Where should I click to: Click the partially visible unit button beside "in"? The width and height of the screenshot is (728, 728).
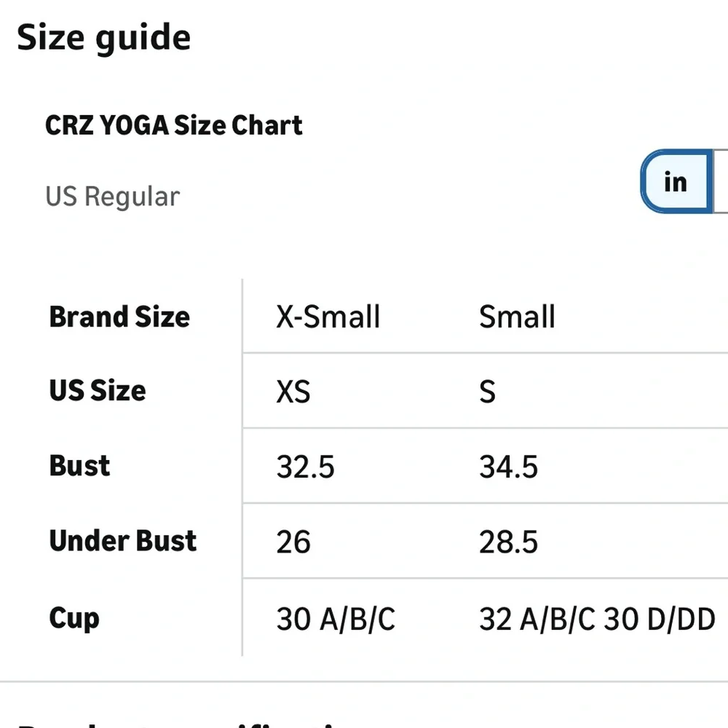721,182
